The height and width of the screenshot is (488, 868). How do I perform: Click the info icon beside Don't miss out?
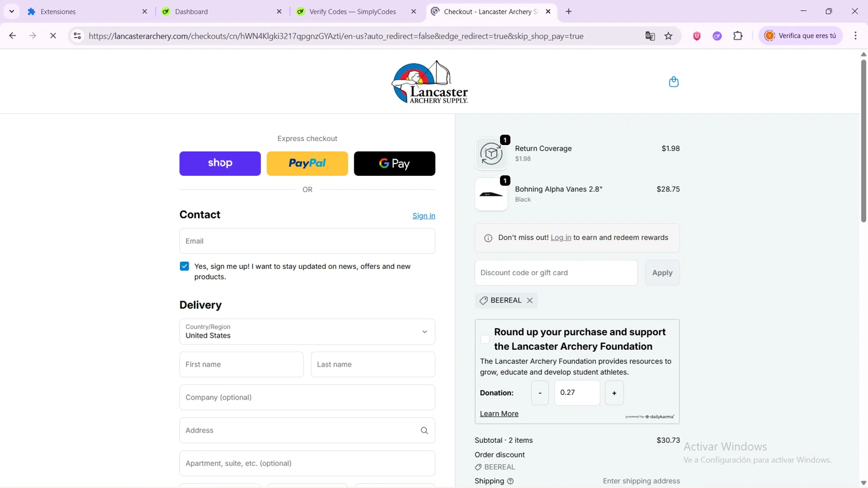(488, 238)
